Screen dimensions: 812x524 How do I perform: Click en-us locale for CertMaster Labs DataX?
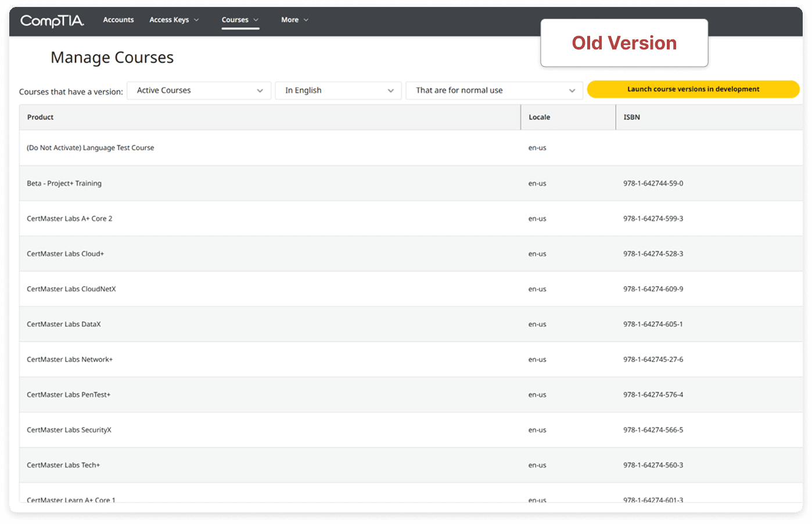537,324
